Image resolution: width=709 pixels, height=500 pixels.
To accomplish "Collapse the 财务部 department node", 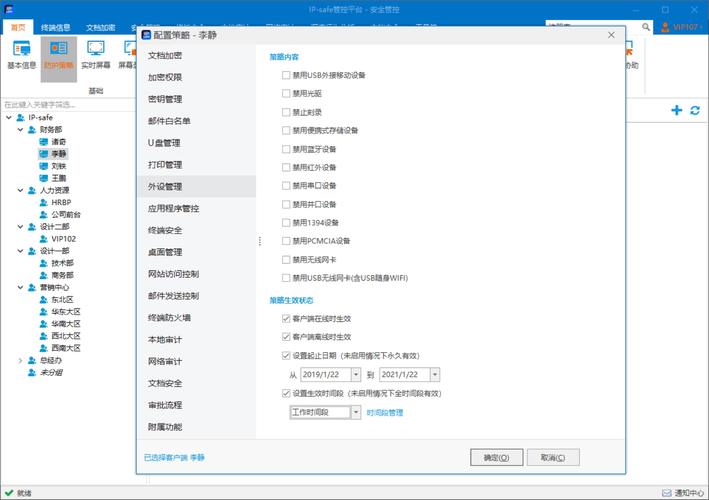I will tap(20, 130).
